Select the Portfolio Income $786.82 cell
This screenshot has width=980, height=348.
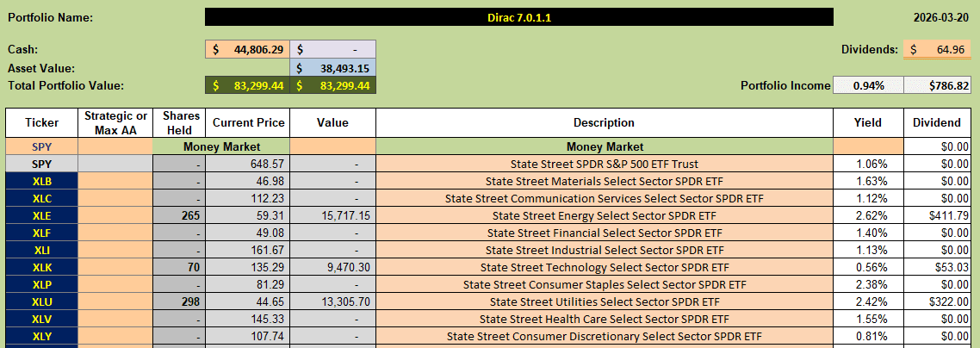click(x=937, y=86)
